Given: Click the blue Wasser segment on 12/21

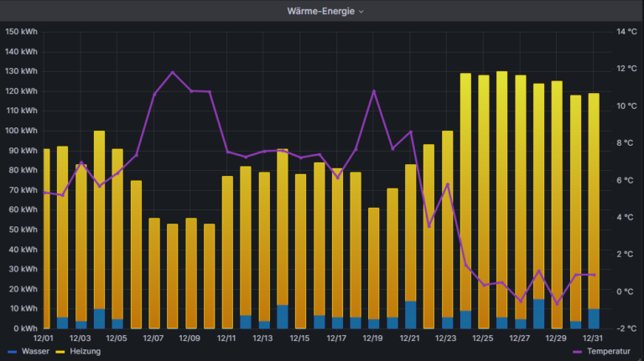Looking at the screenshot, I should coord(410,315).
